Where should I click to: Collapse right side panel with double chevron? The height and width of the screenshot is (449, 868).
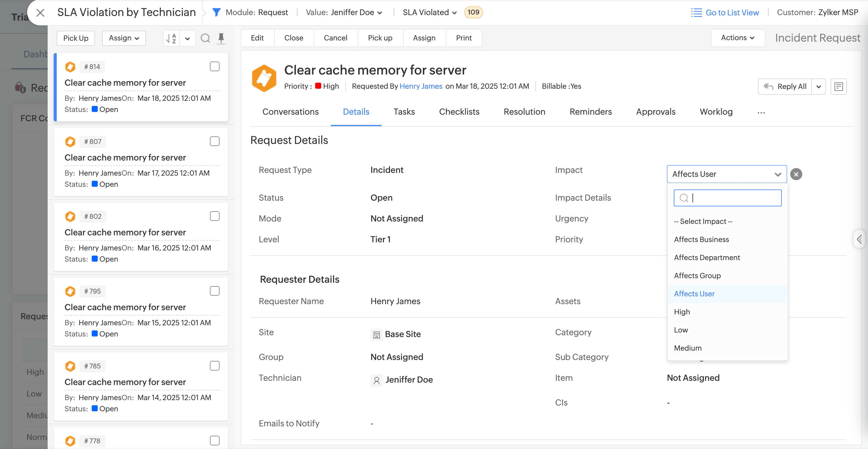click(859, 239)
